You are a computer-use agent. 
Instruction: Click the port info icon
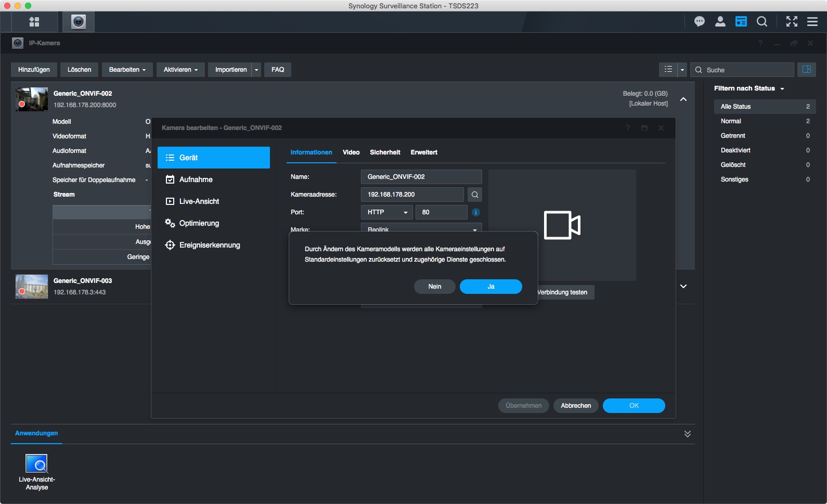[x=475, y=212]
